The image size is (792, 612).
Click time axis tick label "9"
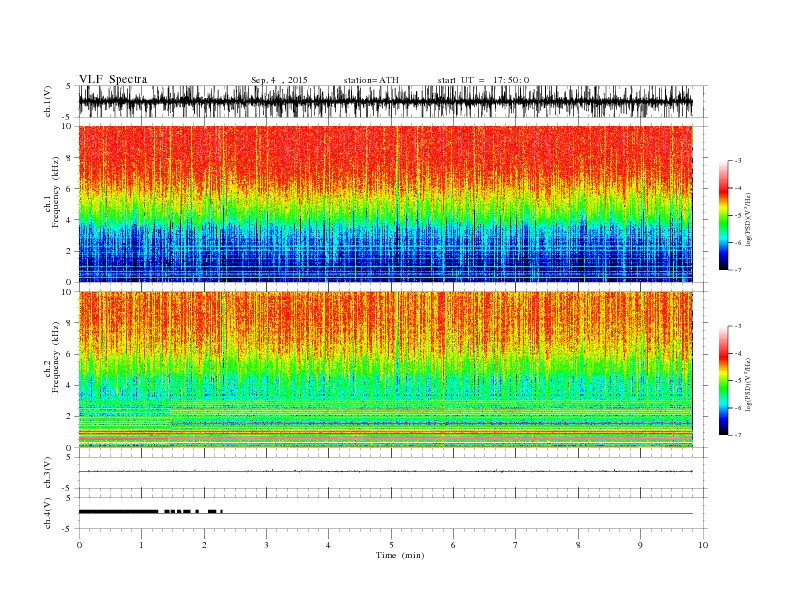[x=640, y=545]
